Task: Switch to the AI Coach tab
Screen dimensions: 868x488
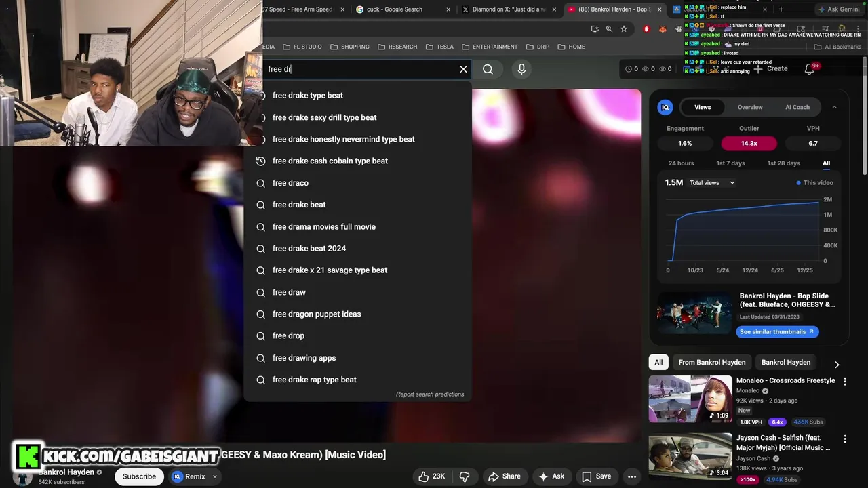Action: click(797, 107)
